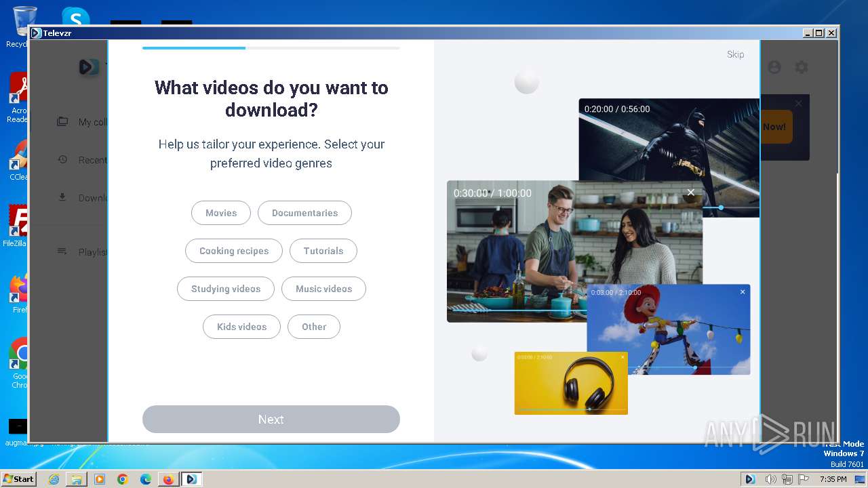Toggle the Music videos genre
The height and width of the screenshot is (488, 868).
[x=323, y=289]
